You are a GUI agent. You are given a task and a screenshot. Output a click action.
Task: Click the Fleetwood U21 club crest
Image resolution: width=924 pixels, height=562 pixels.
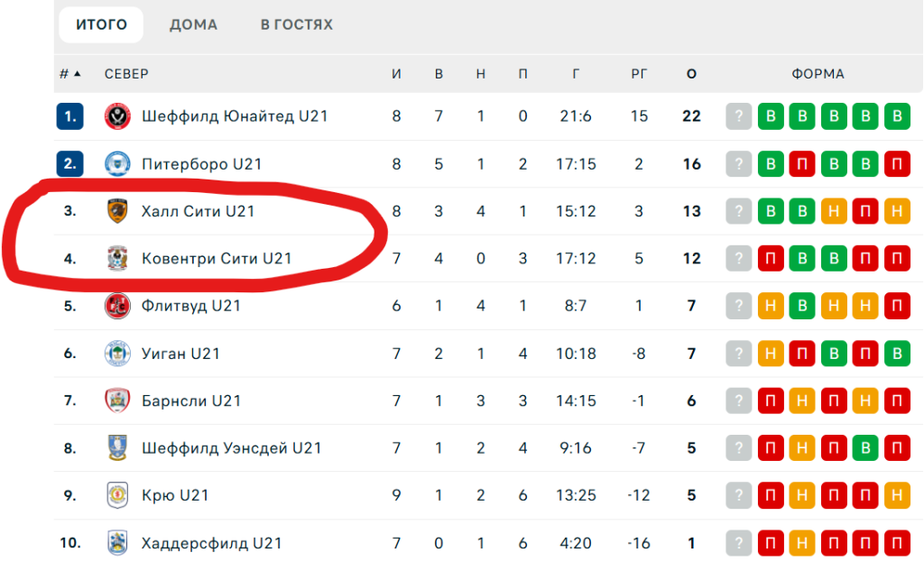[x=117, y=306]
